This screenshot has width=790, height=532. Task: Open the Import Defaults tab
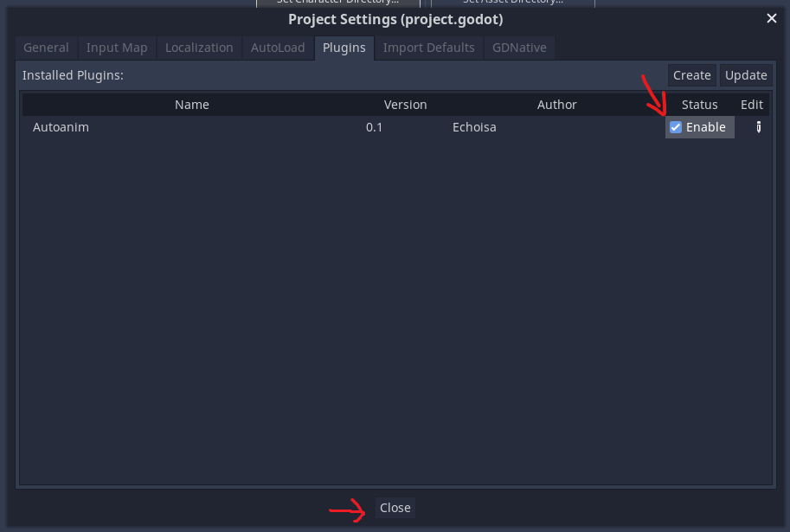pyautogui.click(x=429, y=48)
